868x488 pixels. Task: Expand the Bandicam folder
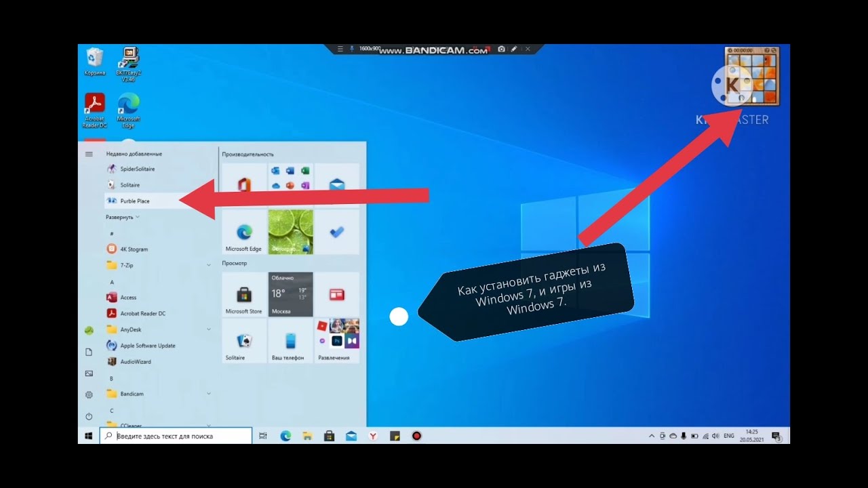click(x=159, y=393)
